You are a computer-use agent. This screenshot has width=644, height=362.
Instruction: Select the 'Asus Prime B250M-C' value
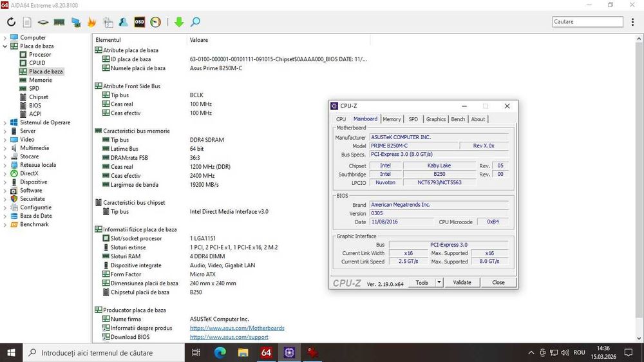coord(216,68)
